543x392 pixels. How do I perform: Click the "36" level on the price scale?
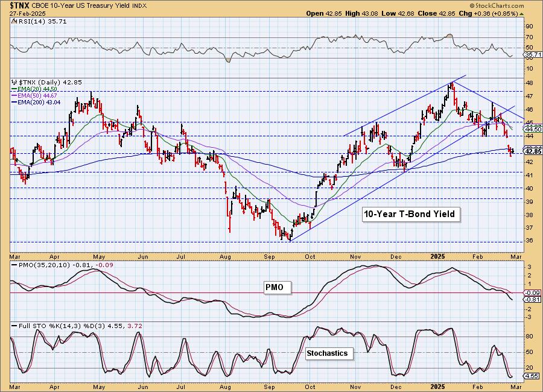pos(530,241)
